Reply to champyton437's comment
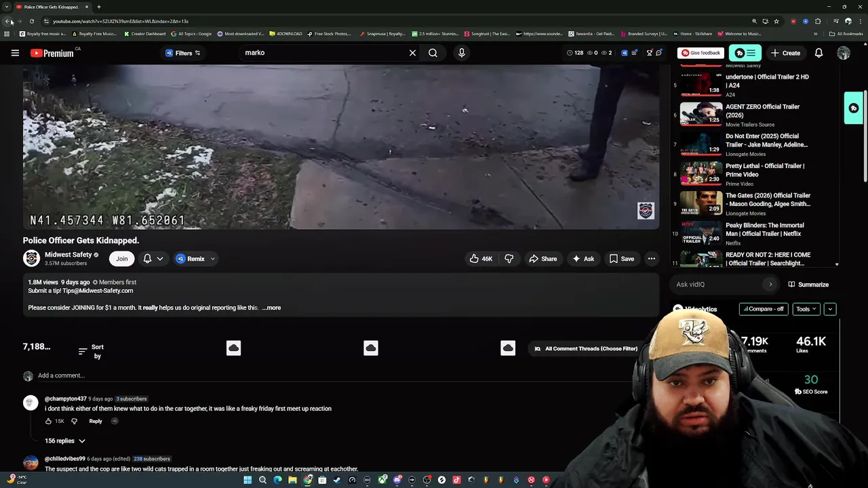The width and height of the screenshot is (868, 488). tap(96, 422)
